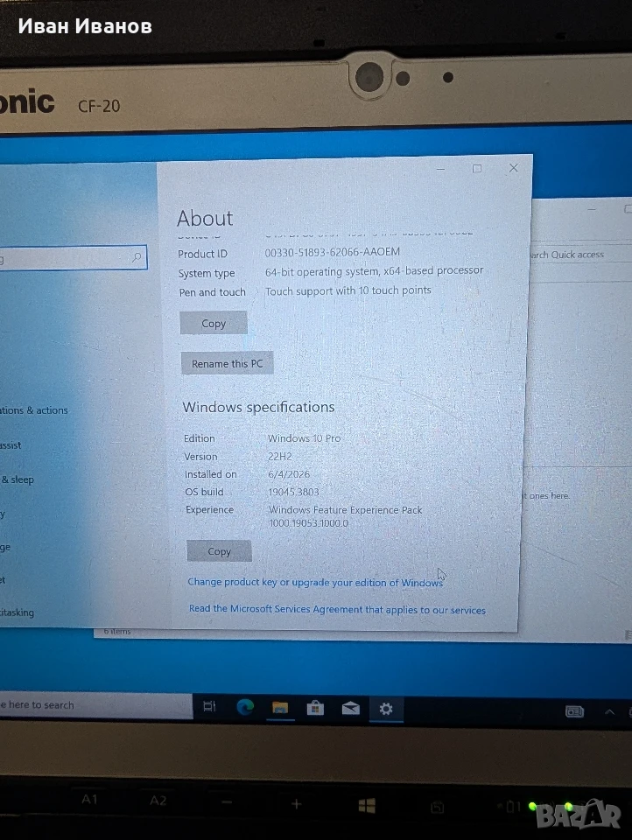Click the Search Quick access field
632x840 pixels.
580,255
